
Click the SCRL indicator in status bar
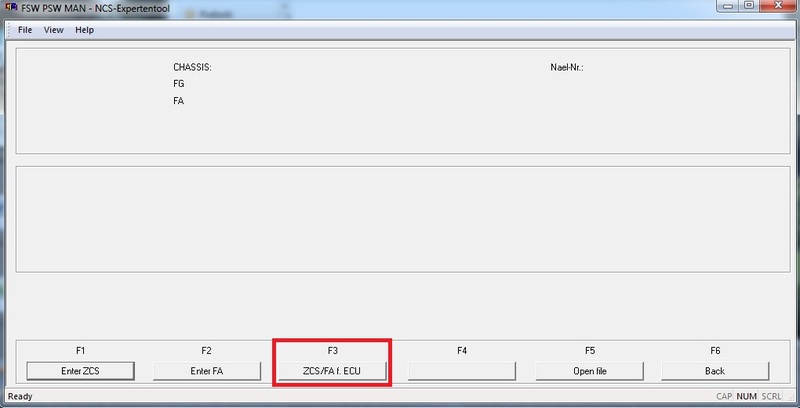[773, 397]
